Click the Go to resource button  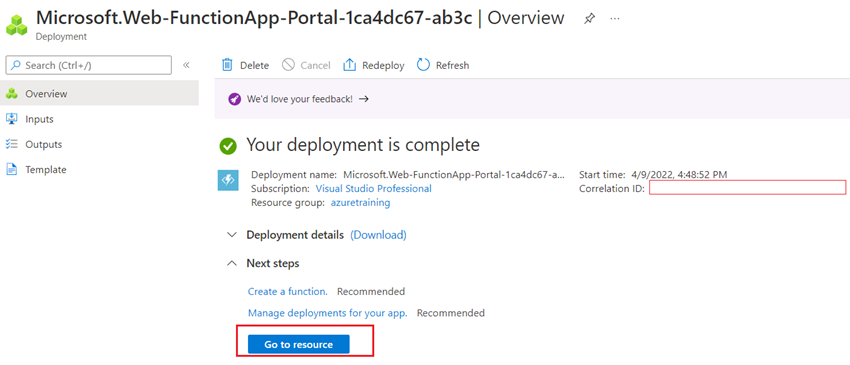(x=299, y=344)
